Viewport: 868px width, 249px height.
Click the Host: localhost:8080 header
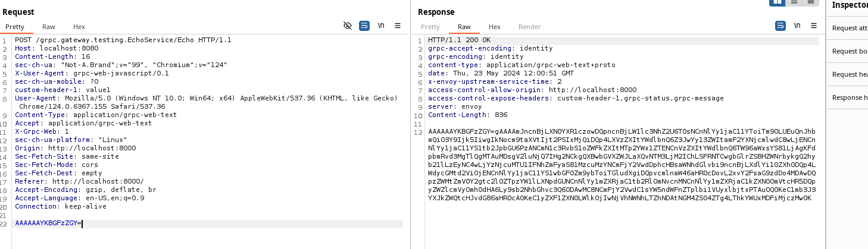coord(57,49)
